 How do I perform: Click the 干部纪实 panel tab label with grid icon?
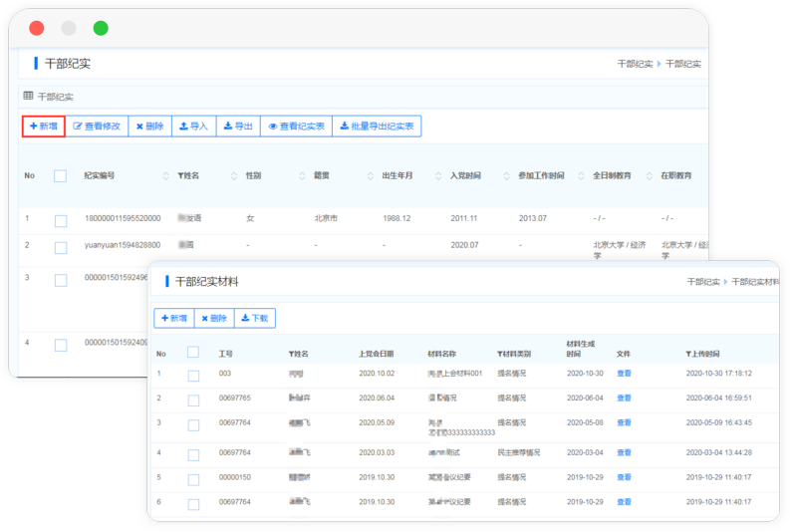[x=49, y=97]
